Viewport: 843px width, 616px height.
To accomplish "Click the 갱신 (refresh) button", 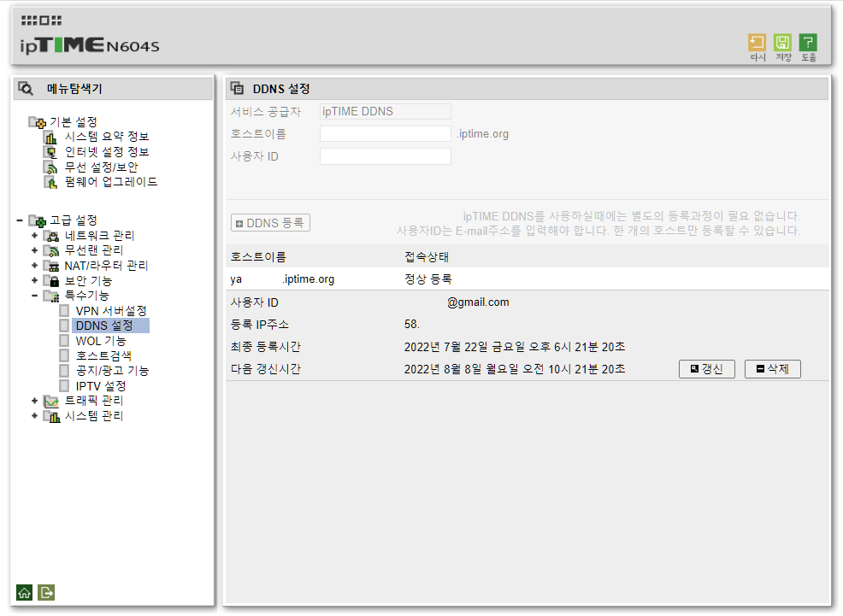I will [707, 369].
